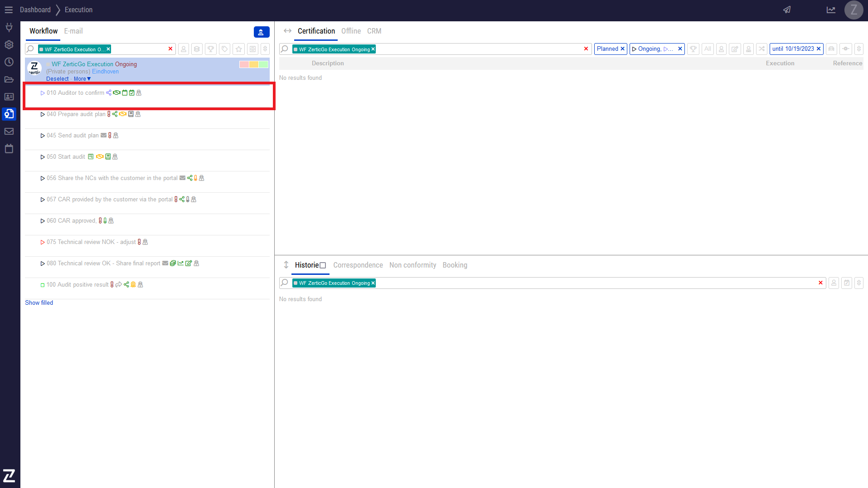Viewport: 868px width, 488px height.
Task: Click the Deselect link
Action: 58,79
